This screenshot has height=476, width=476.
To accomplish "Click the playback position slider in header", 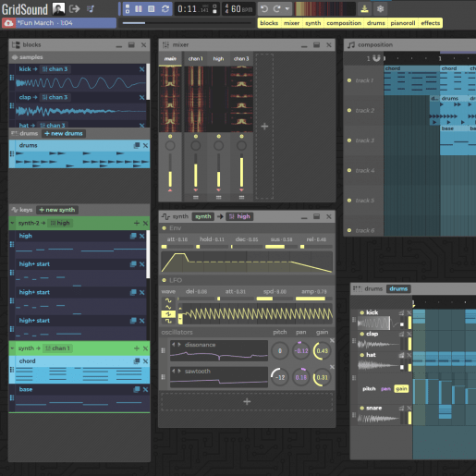I will 187,23.
